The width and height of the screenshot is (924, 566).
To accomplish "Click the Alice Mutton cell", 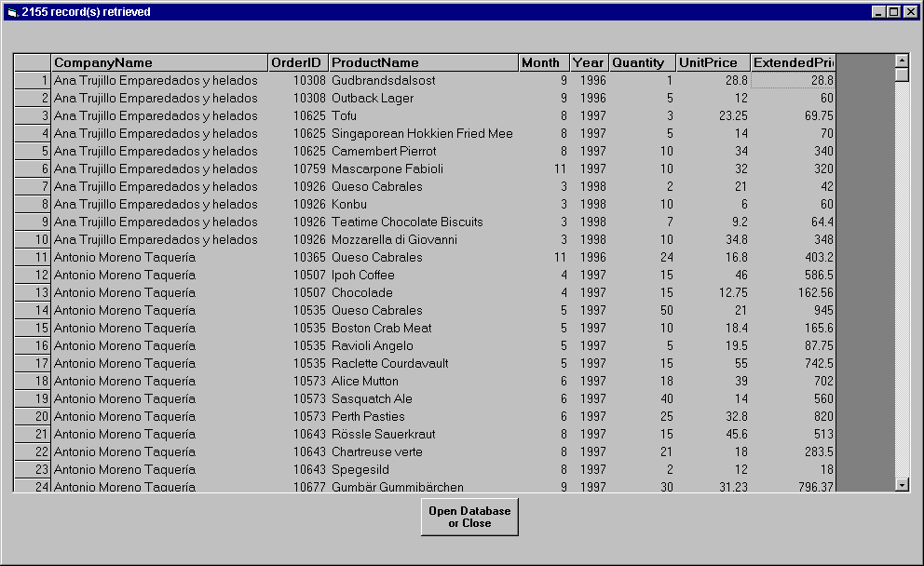I will click(423, 381).
